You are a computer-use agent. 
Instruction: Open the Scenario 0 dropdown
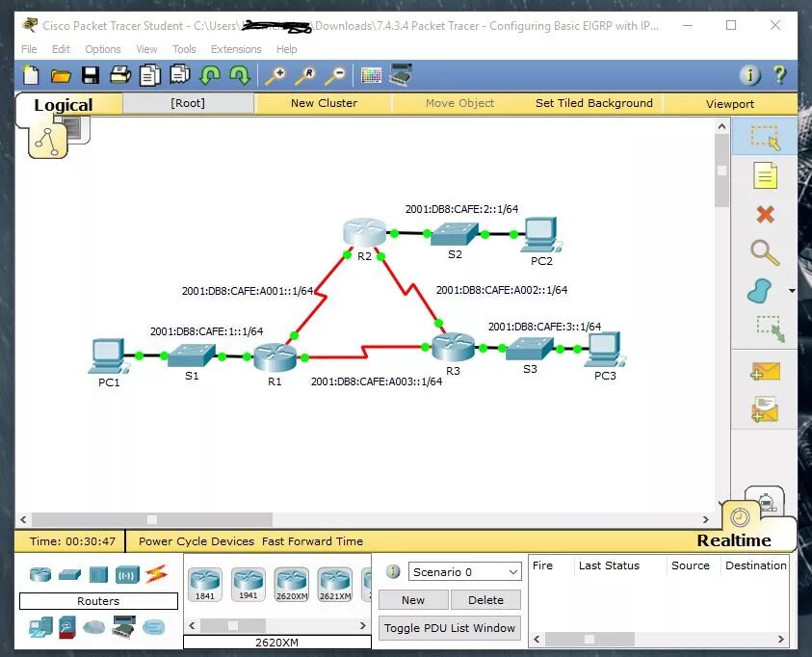(x=464, y=572)
